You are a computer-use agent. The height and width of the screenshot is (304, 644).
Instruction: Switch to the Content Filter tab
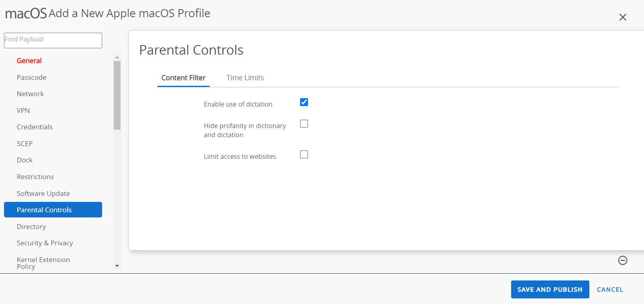click(x=184, y=78)
